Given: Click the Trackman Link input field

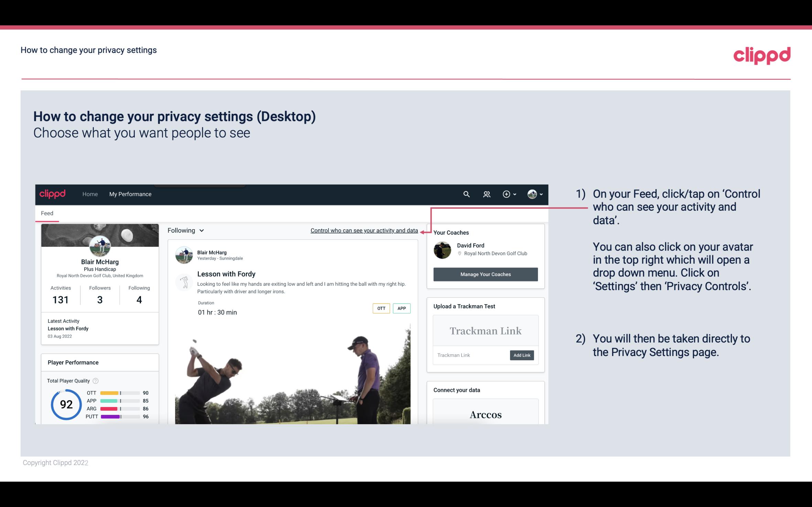Looking at the screenshot, I should (x=470, y=355).
